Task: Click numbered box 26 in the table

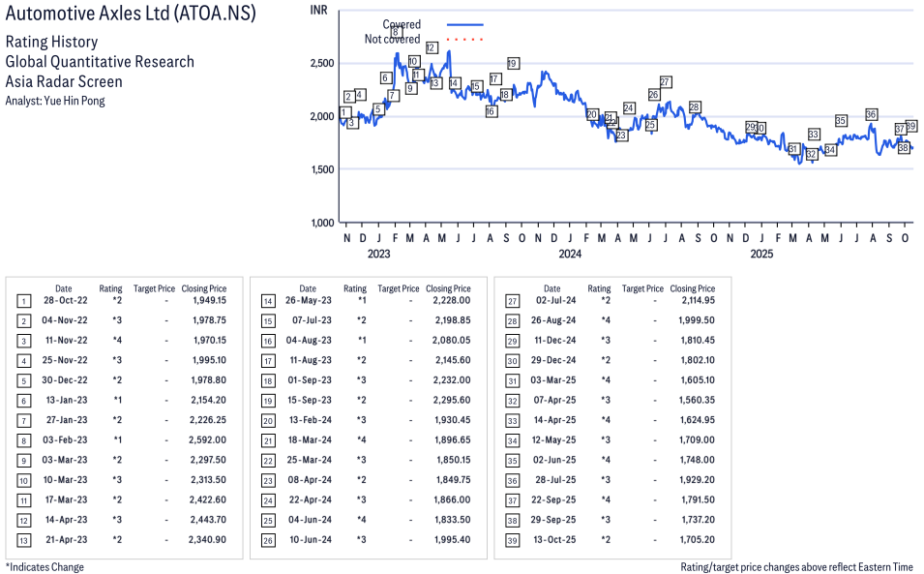Action: coord(268,539)
